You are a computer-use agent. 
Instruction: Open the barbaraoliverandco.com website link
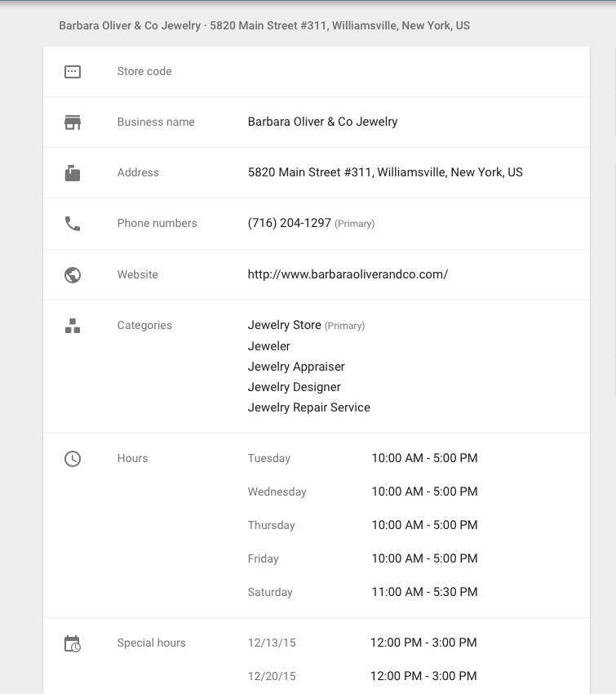coord(348,274)
